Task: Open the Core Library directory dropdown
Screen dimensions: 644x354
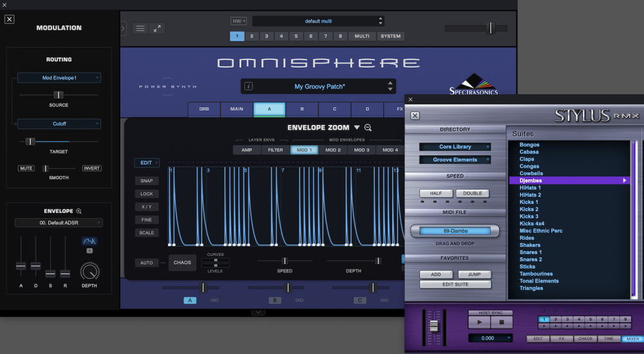Action: [455, 147]
